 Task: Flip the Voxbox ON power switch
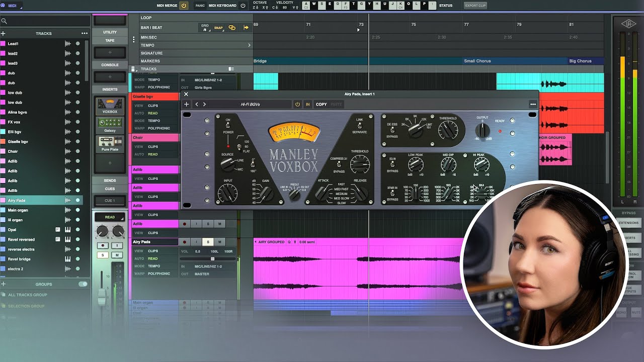[x=228, y=125]
